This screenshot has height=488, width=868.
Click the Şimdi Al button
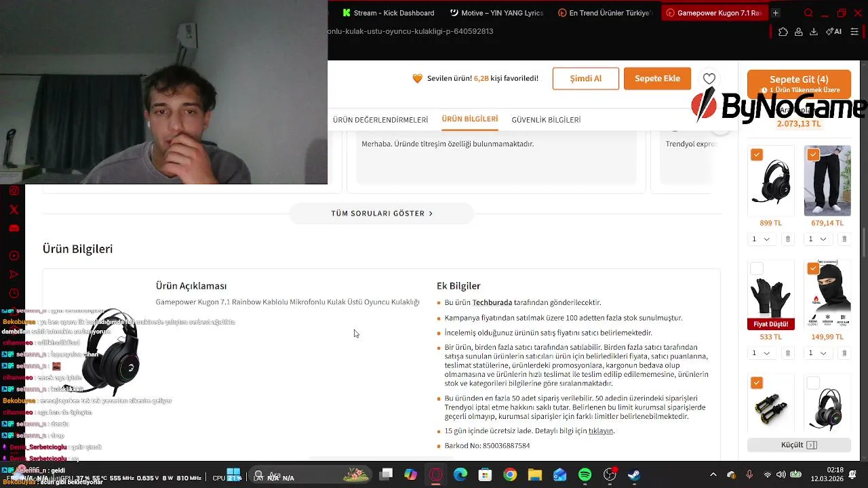[x=586, y=79]
